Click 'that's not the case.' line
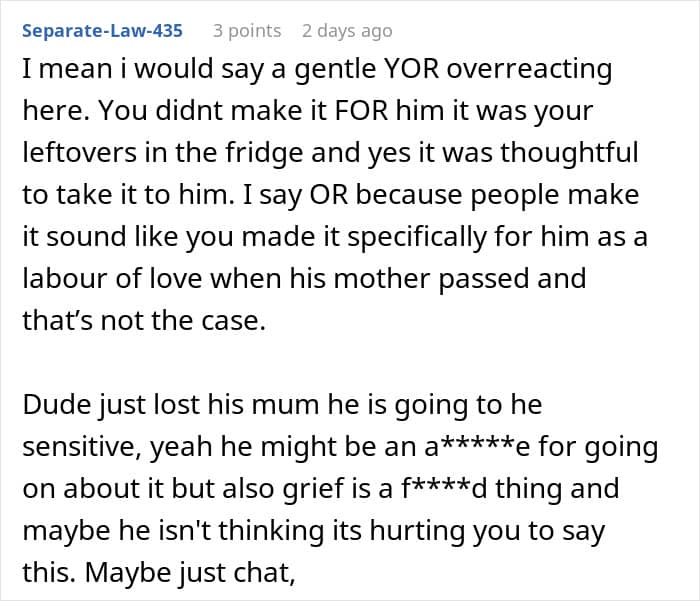 click(143, 320)
